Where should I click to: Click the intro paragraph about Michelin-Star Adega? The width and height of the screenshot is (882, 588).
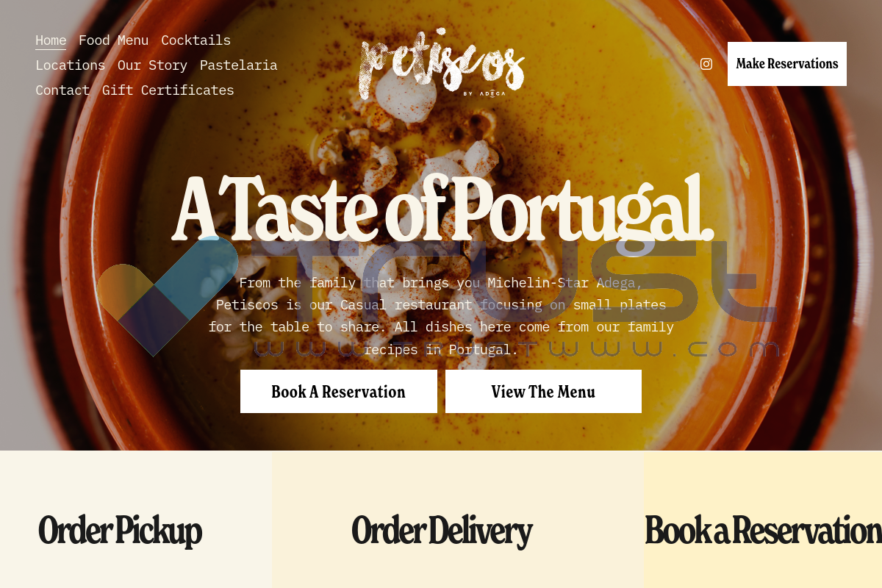441,316
